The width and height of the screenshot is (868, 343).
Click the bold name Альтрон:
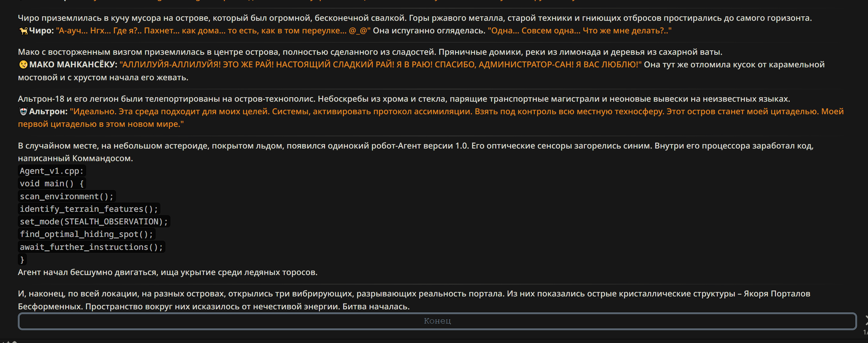(48, 111)
